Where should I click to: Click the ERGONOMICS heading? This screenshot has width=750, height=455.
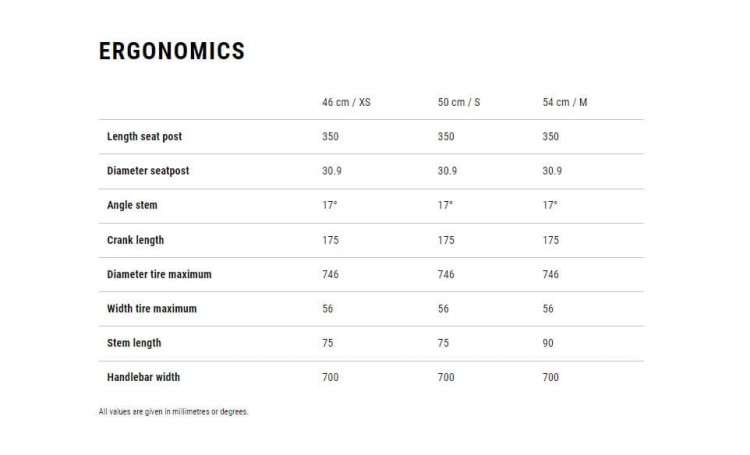coord(172,52)
